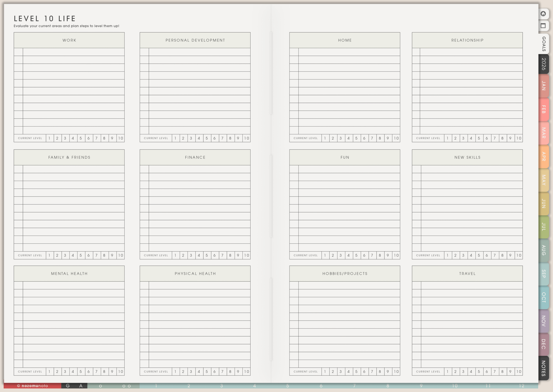The width and height of the screenshot is (553, 392).
Task: Click the square page icon tab
Action: (543, 26)
